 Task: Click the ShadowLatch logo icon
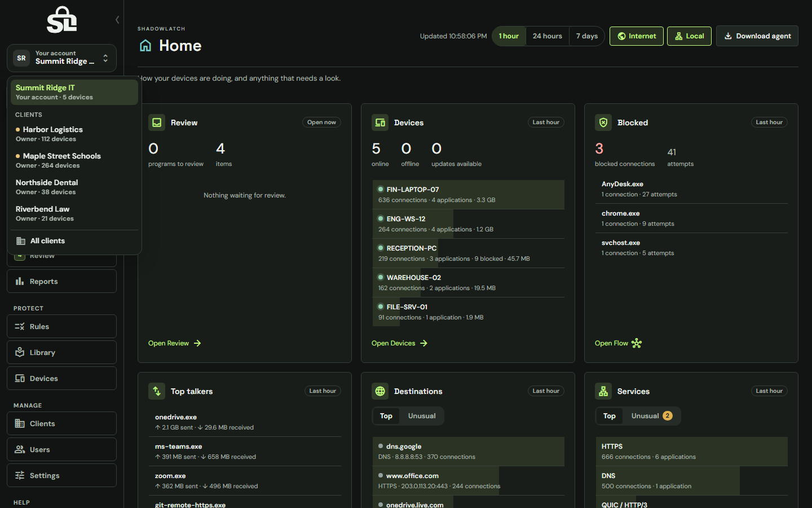(x=61, y=20)
